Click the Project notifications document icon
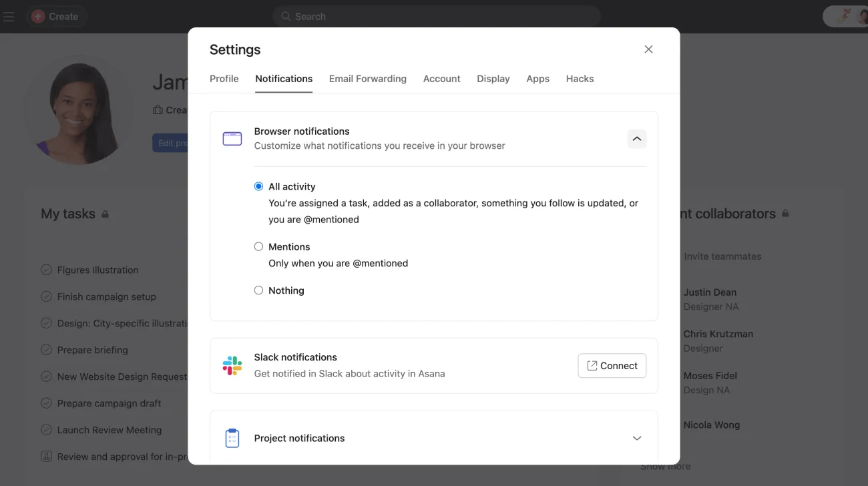 pyautogui.click(x=232, y=437)
